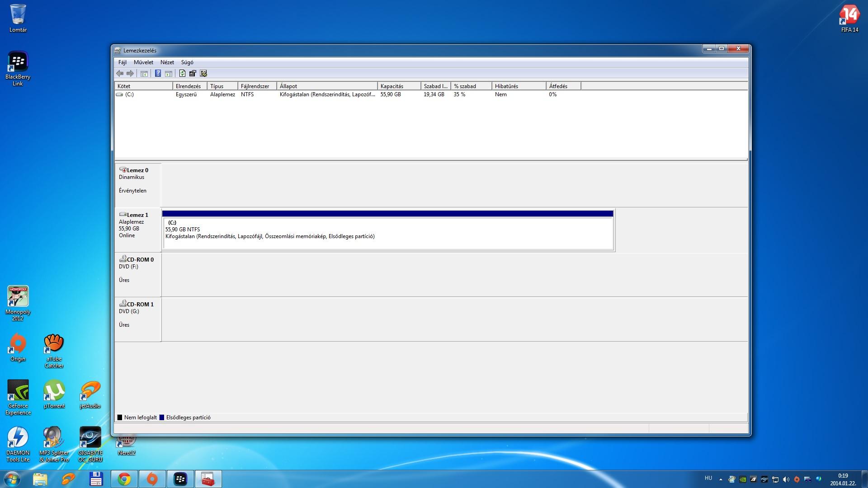This screenshot has height=488, width=868.
Task: Open the Nézet menu
Action: 167,62
